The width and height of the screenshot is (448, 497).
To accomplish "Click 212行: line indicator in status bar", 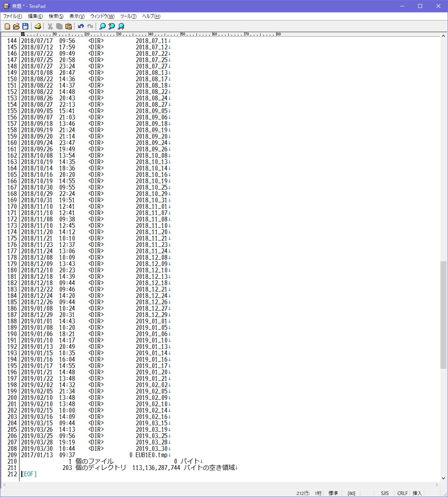I will [303, 493].
